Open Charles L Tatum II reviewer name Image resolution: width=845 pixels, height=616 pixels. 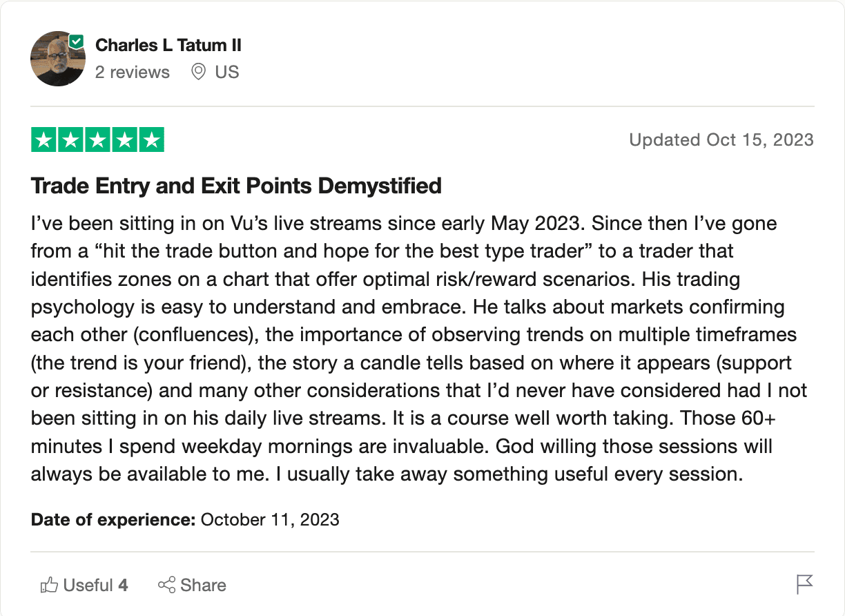click(x=168, y=45)
